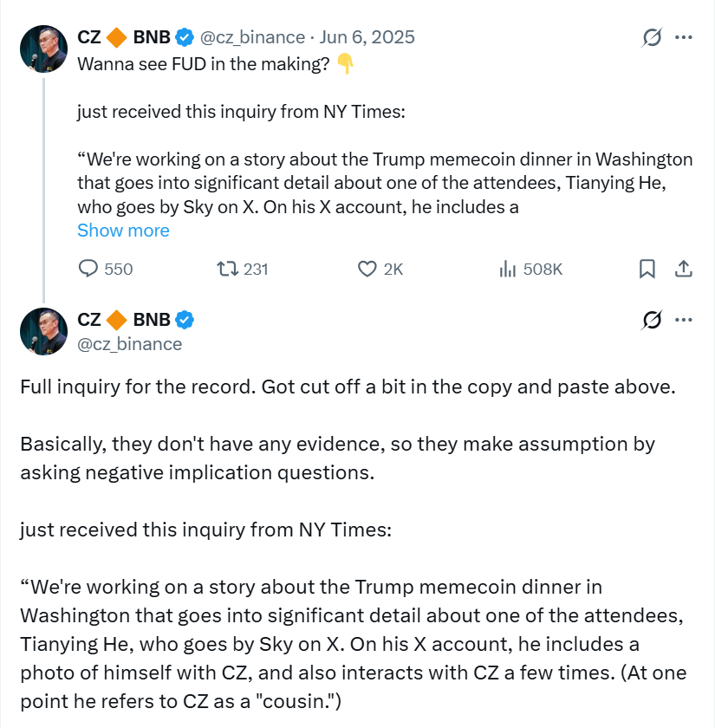This screenshot has height=728, width=715.
Task: Click the @cz_binance handle under second tweet
Action: [x=130, y=344]
